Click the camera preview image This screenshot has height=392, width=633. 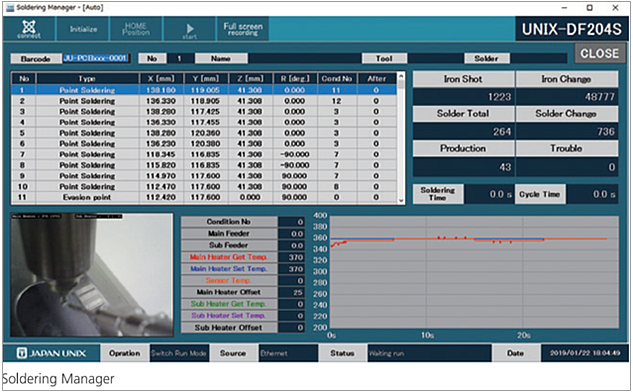click(92, 275)
